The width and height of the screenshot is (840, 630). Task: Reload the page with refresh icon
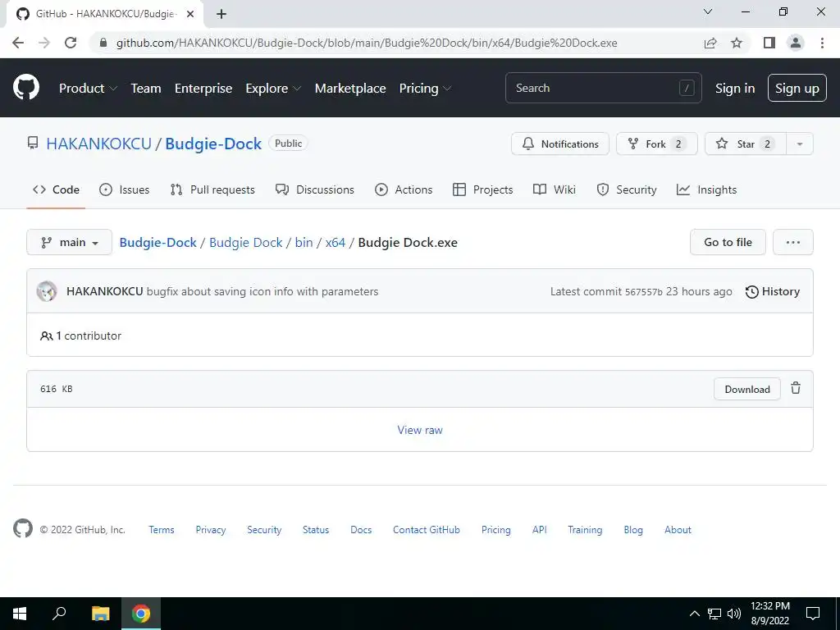[71, 43]
